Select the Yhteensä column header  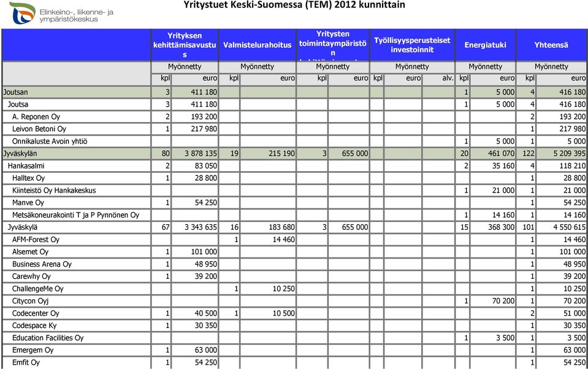coord(551,45)
